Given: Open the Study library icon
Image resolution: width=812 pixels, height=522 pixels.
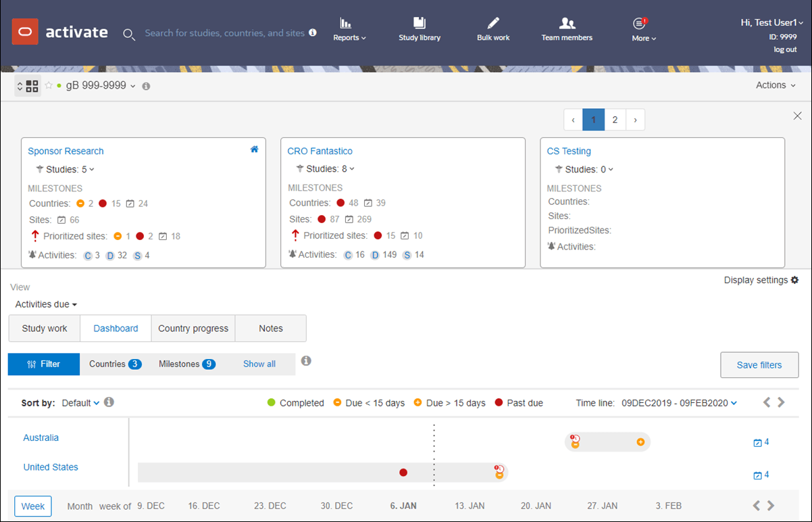Looking at the screenshot, I should click(x=419, y=23).
